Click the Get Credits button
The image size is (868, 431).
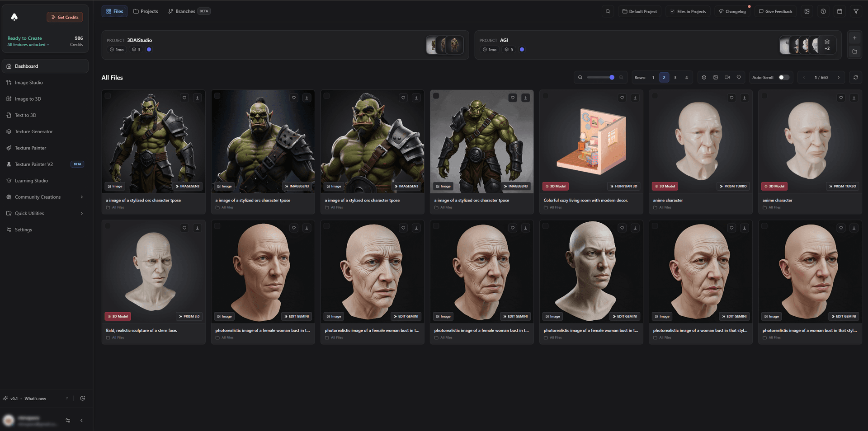click(x=65, y=17)
